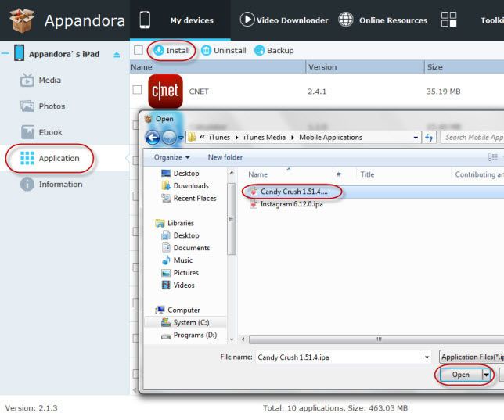This screenshot has width=504, height=420.
Task: Open the Application section
Action: coord(59,158)
